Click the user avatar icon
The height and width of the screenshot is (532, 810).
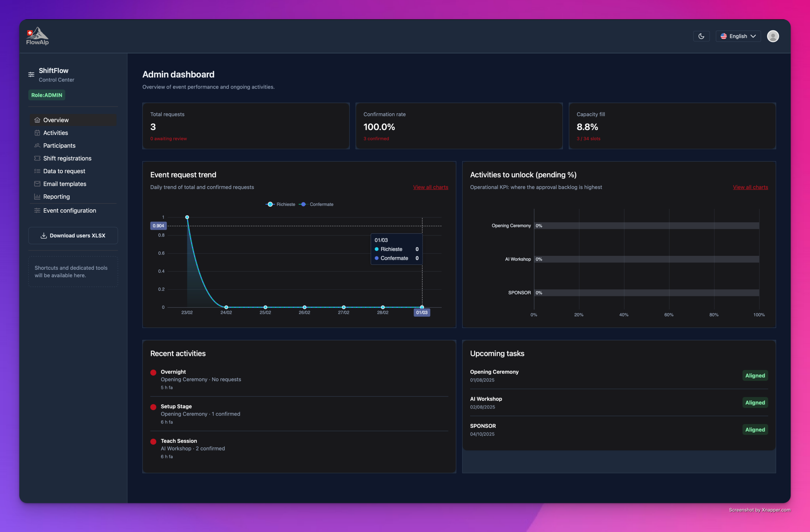point(773,36)
